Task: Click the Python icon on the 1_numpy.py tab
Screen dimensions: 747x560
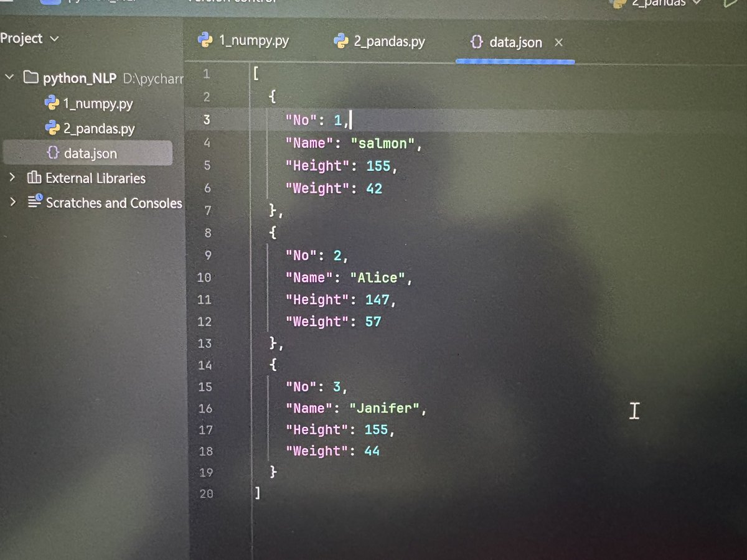Action: (x=205, y=41)
